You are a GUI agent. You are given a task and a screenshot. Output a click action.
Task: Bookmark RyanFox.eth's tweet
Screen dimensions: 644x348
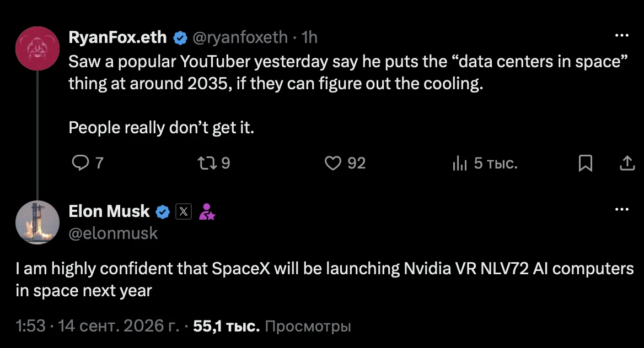tap(585, 163)
